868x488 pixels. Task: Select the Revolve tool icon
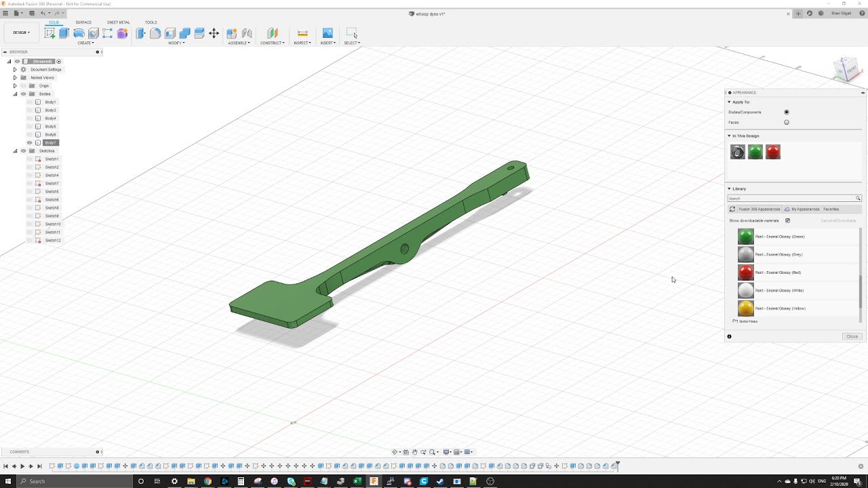[x=79, y=33]
